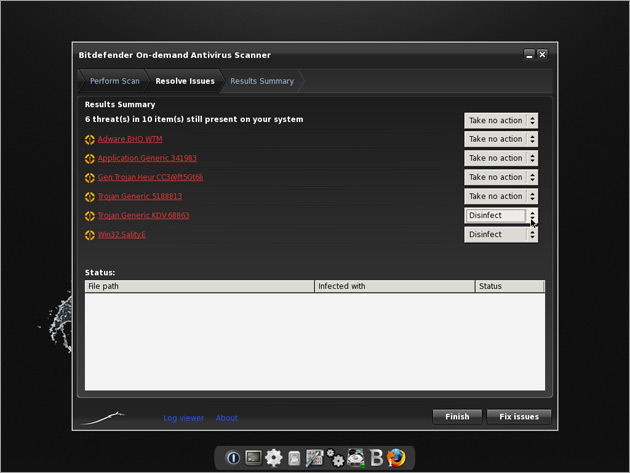Viewport: 630px width, 473px height.
Task: Launch Firefox from the dock
Action: [396, 458]
